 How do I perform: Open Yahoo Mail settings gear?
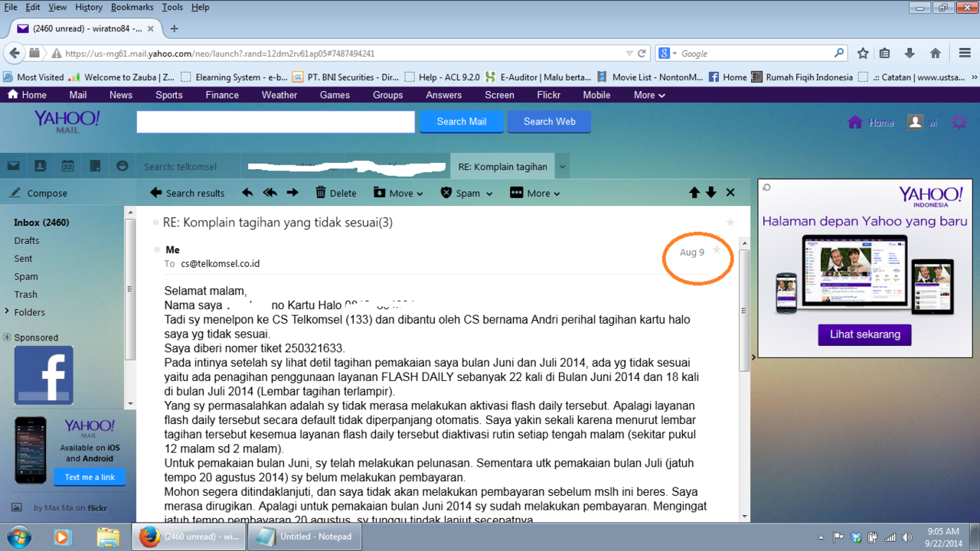[959, 122]
